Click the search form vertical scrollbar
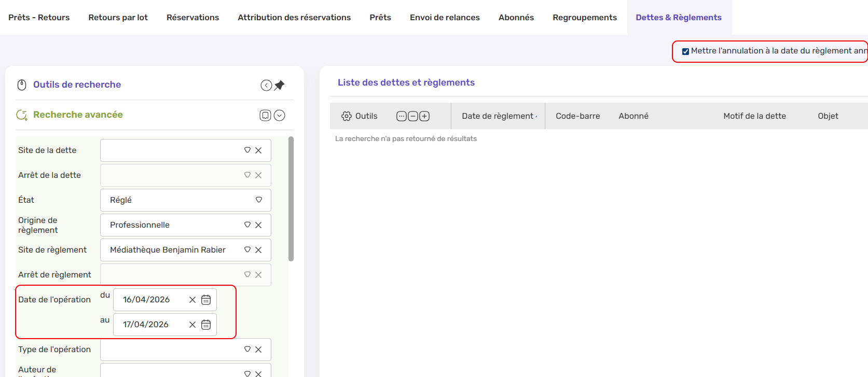Image resolution: width=868 pixels, height=377 pixels. point(291,199)
